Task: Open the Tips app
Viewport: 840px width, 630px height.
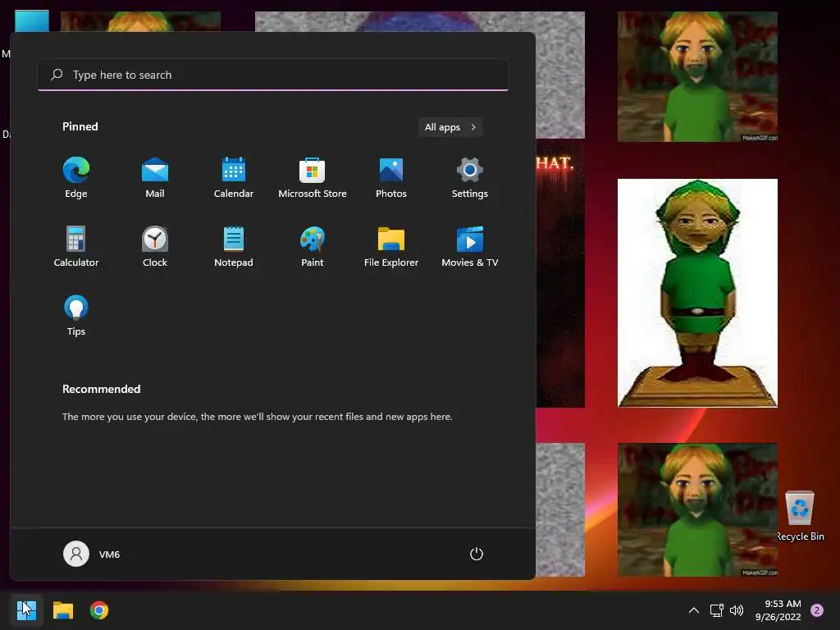Action: [76, 316]
